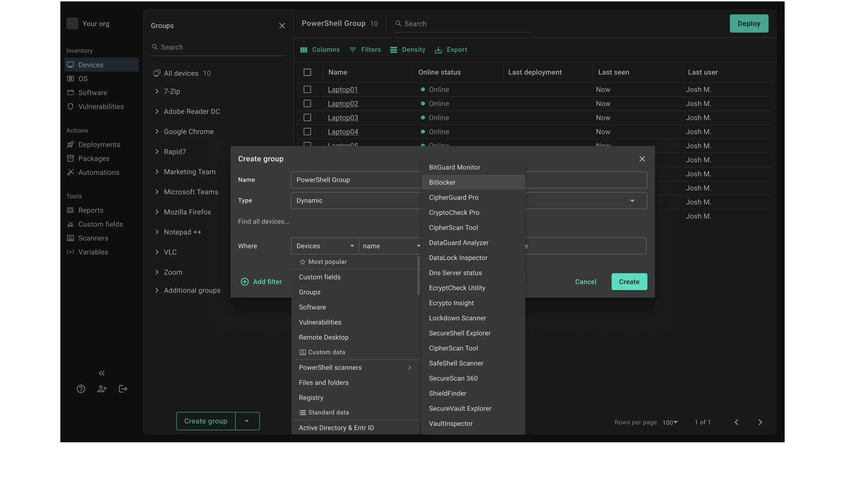The width and height of the screenshot is (845, 504).
Task: Click the logout icon in sidebar
Action: (123, 389)
